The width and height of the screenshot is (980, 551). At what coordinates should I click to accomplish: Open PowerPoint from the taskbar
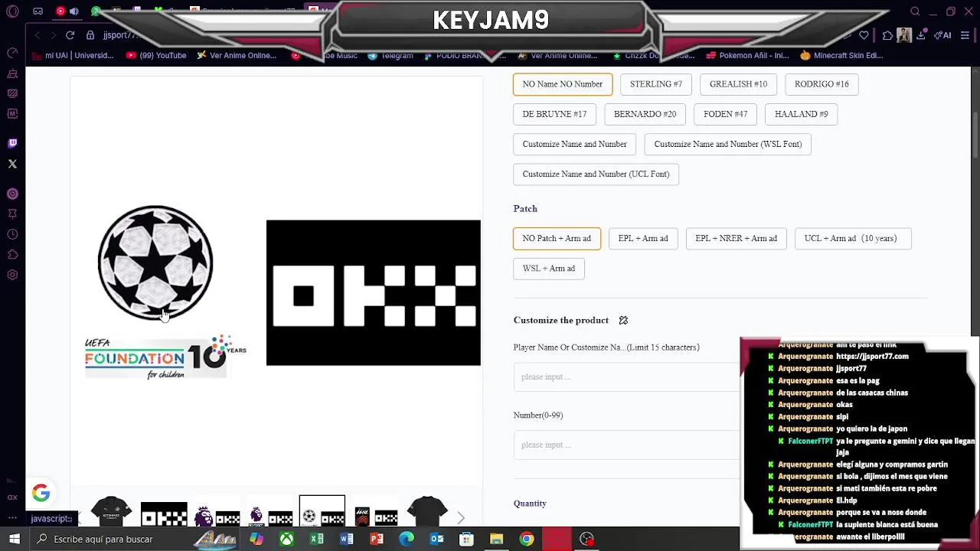click(x=376, y=539)
